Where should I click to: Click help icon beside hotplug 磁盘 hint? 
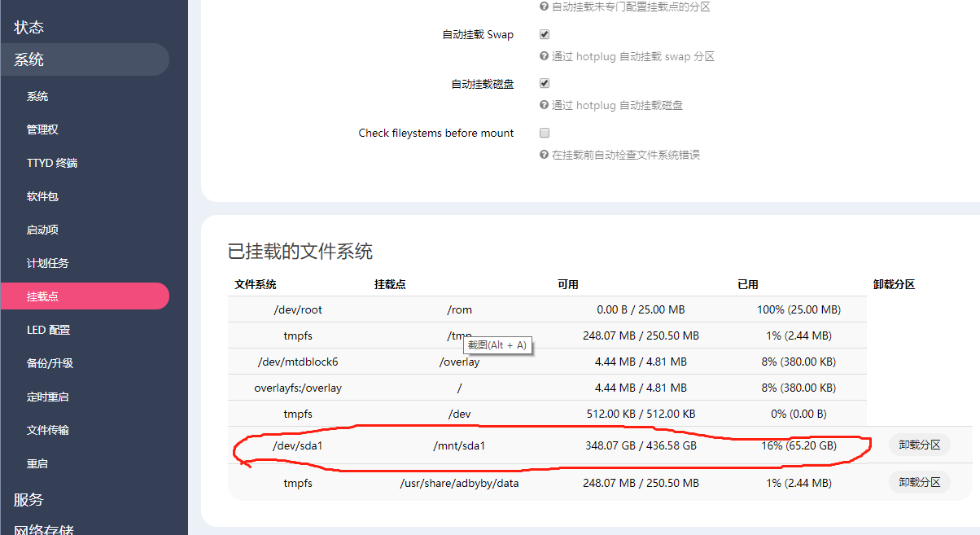[544, 106]
